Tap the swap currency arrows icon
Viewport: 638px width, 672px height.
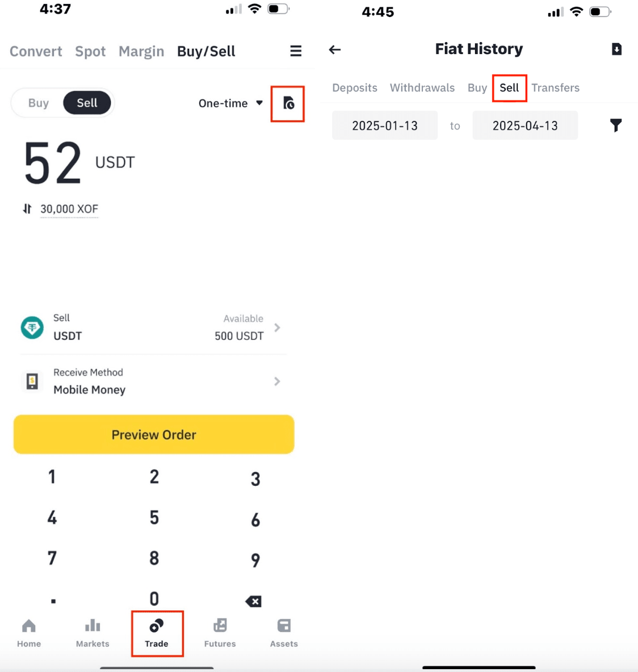(x=27, y=209)
